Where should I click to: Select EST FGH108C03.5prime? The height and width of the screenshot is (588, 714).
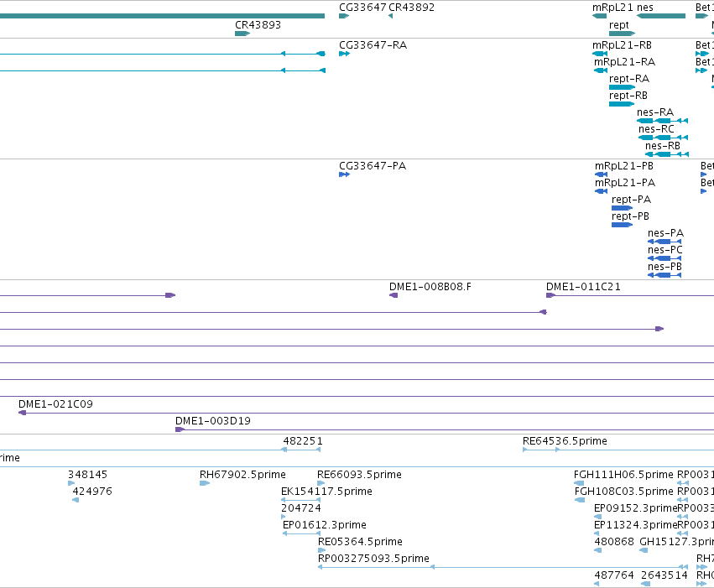tap(623, 492)
